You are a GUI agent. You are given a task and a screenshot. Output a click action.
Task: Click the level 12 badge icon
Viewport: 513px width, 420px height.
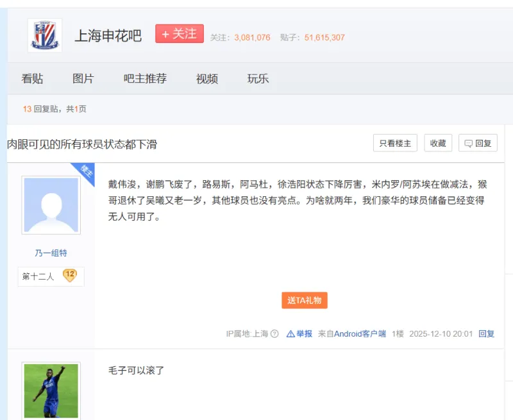[x=69, y=276]
